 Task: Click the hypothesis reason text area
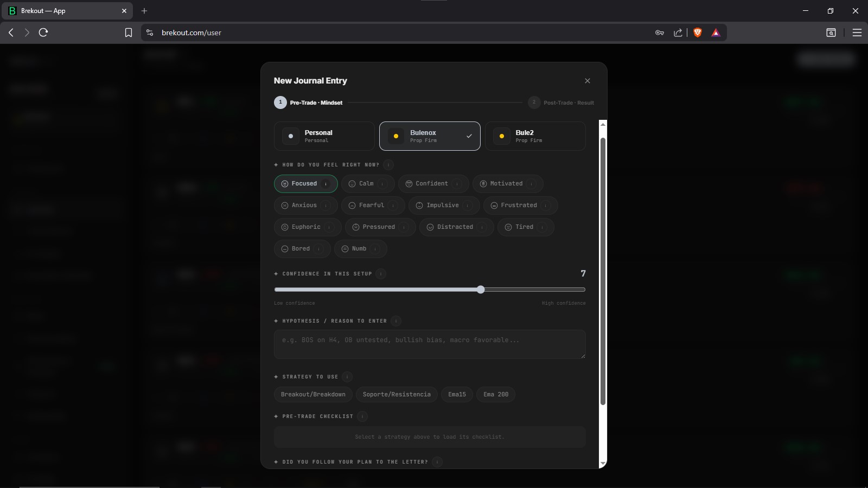[x=430, y=344]
